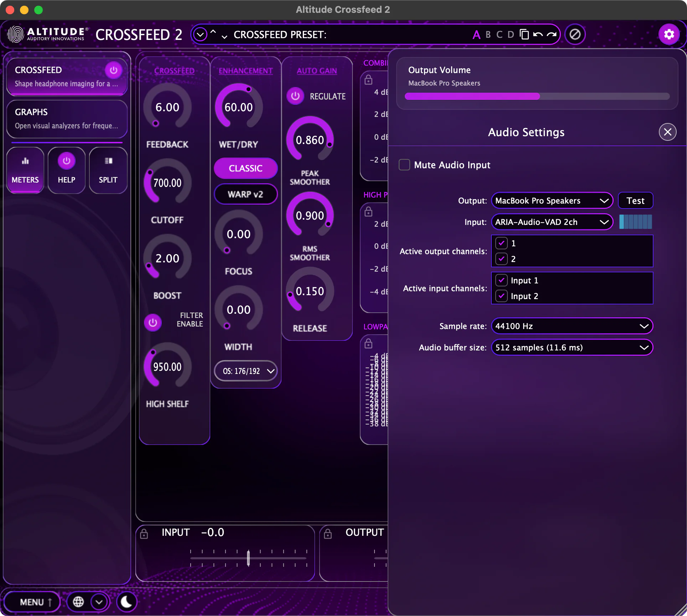
Task: Lock the INPUT gain slider
Action: click(x=144, y=534)
